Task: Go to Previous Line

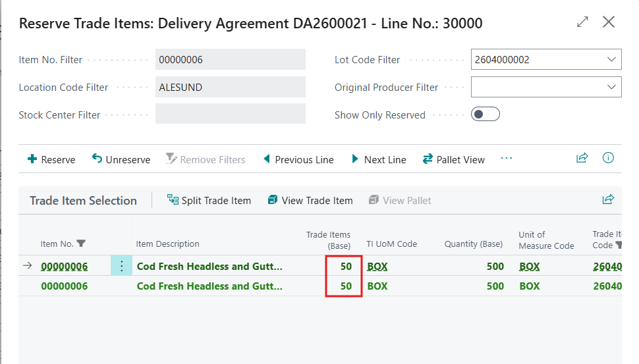Action: pos(298,159)
